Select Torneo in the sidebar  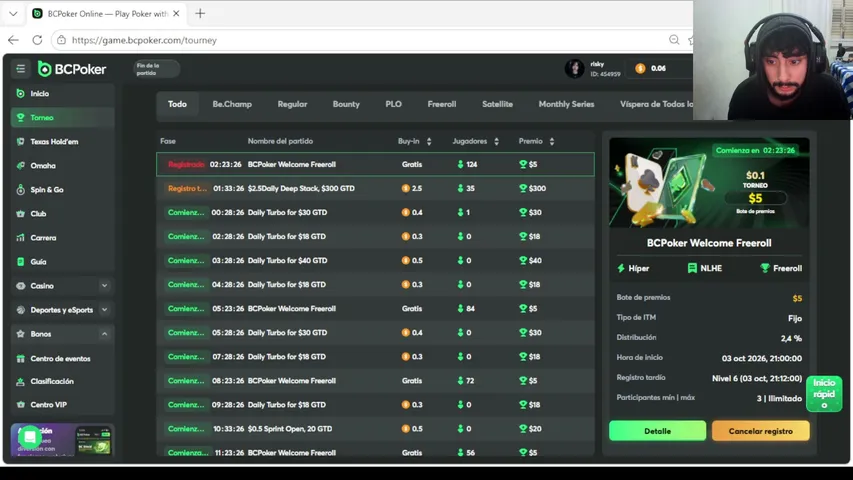[63, 118]
